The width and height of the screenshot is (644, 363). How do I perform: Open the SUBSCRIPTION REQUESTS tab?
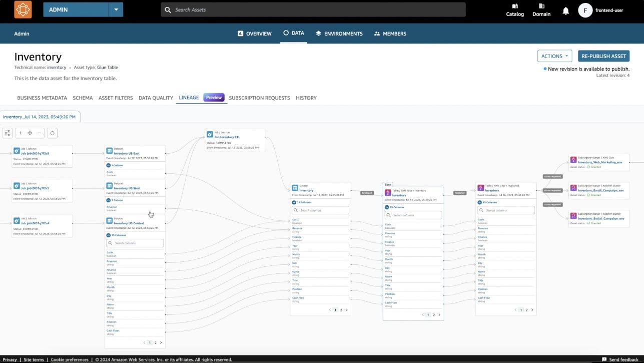259,98
